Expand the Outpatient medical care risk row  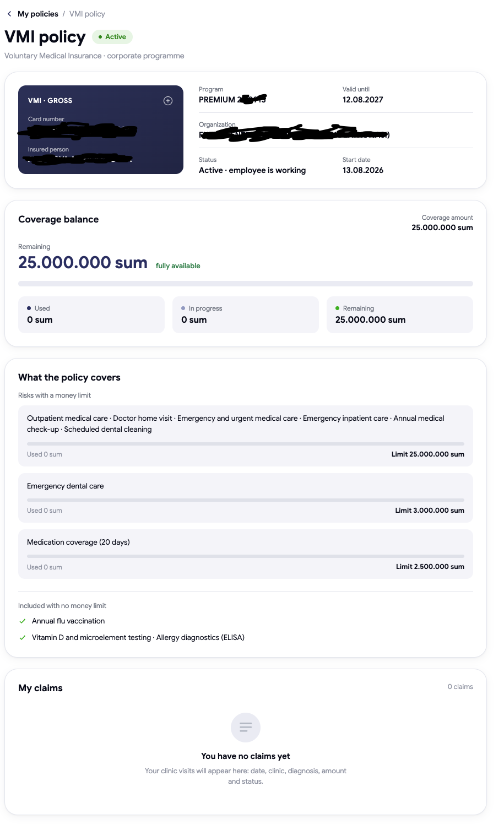(246, 436)
